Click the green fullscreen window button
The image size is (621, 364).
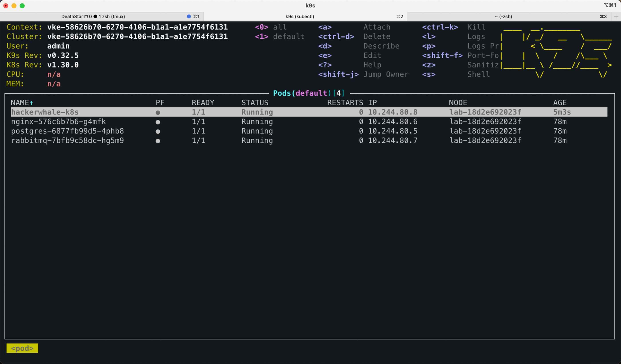tap(22, 6)
